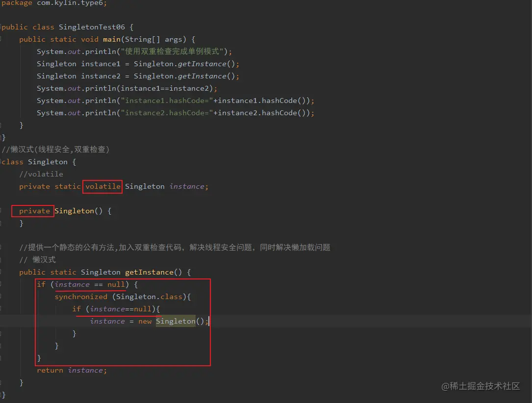The width and height of the screenshot is (532, 403).
Task: Click getInstance() call on the instance1 assignment line
Action: (206, 64)
